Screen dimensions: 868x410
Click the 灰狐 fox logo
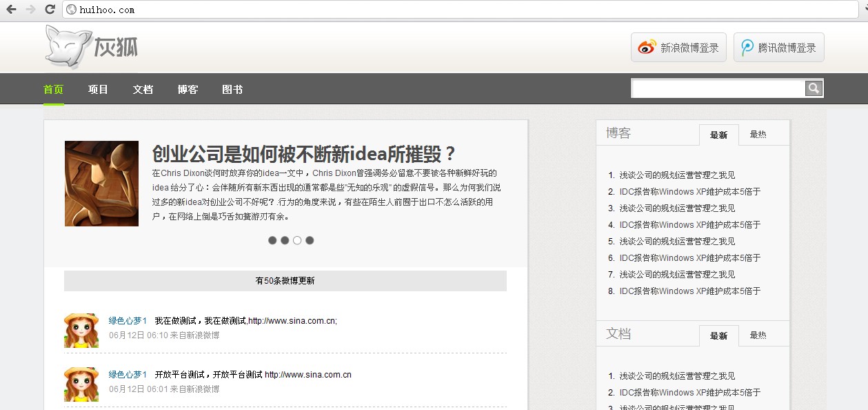point(92,46)
